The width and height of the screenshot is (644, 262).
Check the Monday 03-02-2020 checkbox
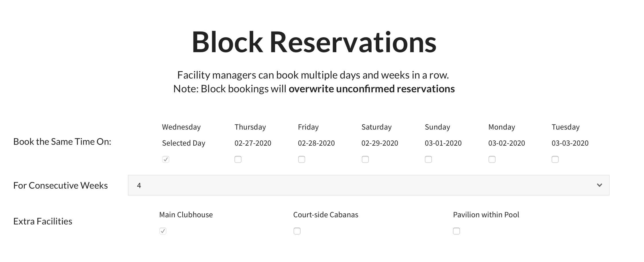(492, 159)
